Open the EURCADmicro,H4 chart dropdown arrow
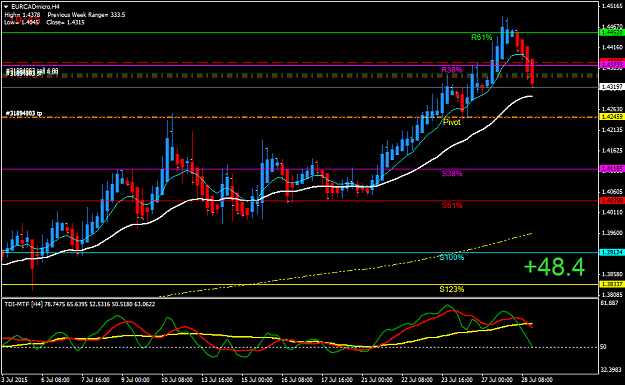Viewport: 625px width, 385px height. (6, 7)
